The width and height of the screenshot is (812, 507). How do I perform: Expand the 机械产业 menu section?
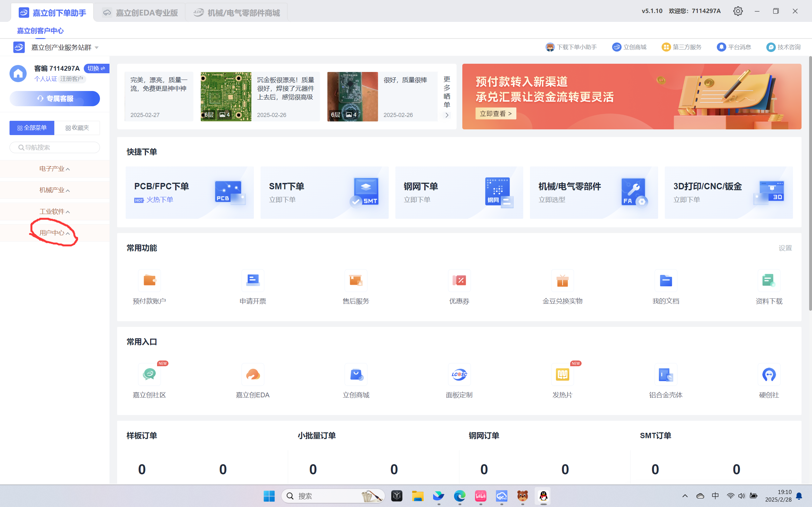point(55,190)
